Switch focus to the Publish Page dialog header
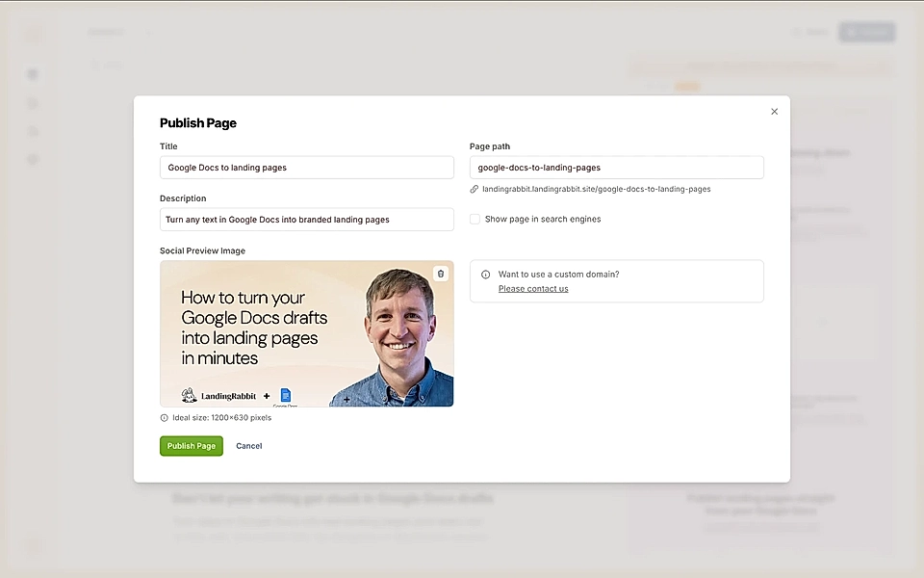 (197, 123)
